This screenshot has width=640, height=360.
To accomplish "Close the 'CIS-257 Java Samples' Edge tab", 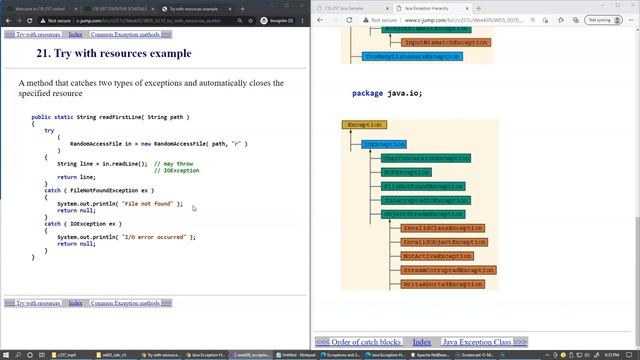I will [x=387, y=8].
